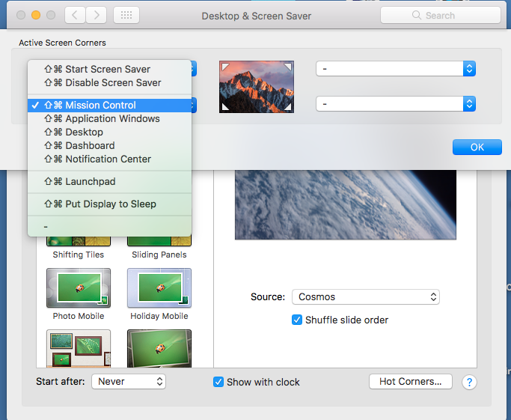Disable Show with clock checkbox
511x420 pixels.
point(218,382)
